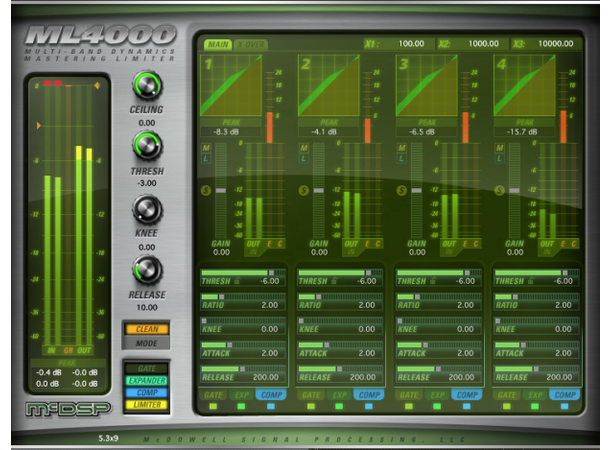This screenshot has width=610, height=450.
Task: Click the limiter Knee knob
Action: [147, 209]
